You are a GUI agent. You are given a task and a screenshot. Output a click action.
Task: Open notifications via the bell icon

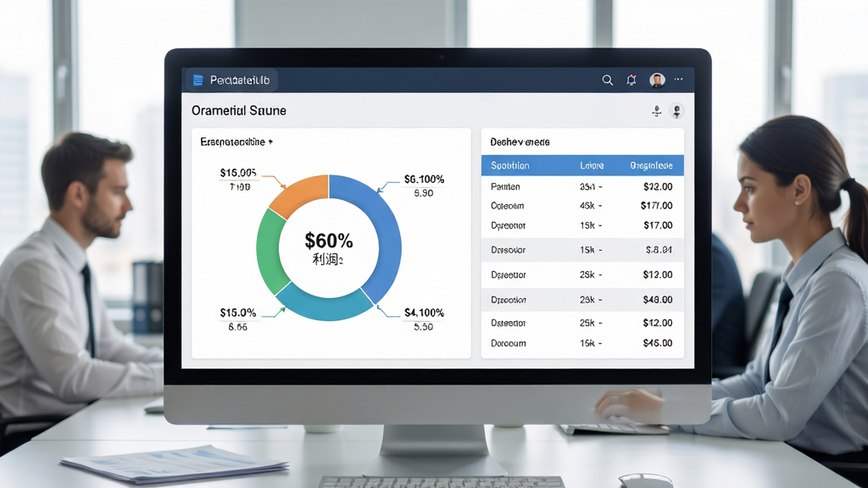click(x=631, y=80)
